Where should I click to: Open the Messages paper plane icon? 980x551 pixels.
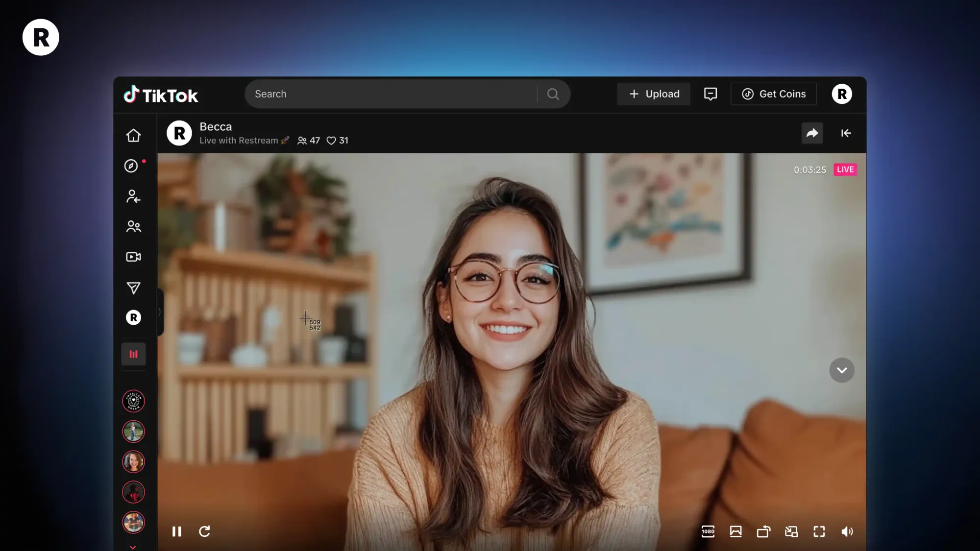(x=133, y=287)
